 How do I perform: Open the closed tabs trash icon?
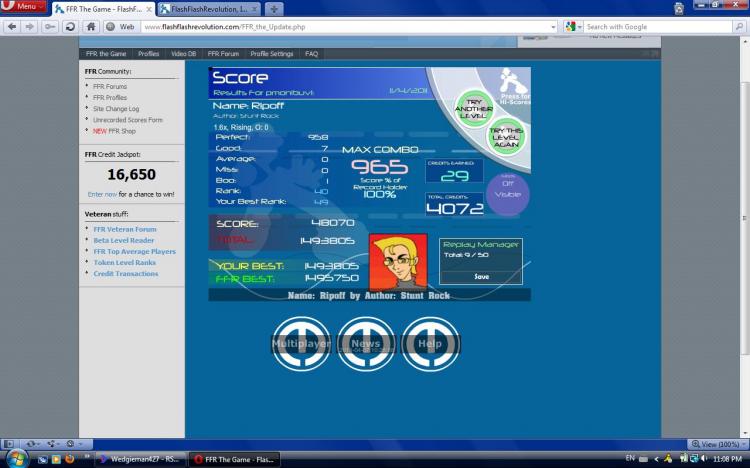point(679,8)
